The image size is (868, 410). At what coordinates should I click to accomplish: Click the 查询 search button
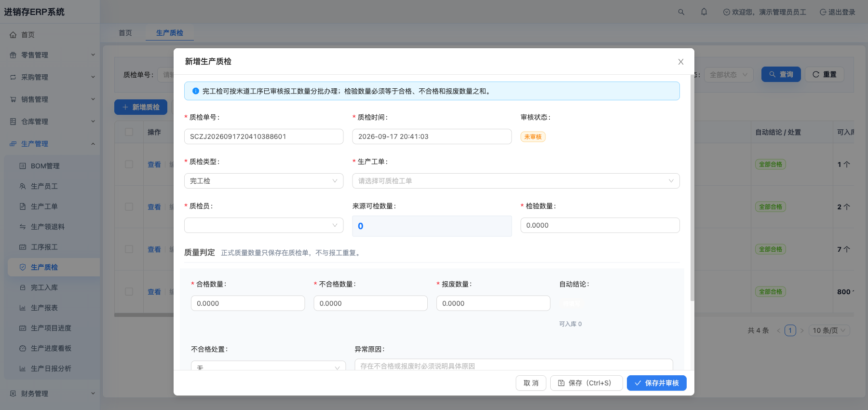coord(781,74)
